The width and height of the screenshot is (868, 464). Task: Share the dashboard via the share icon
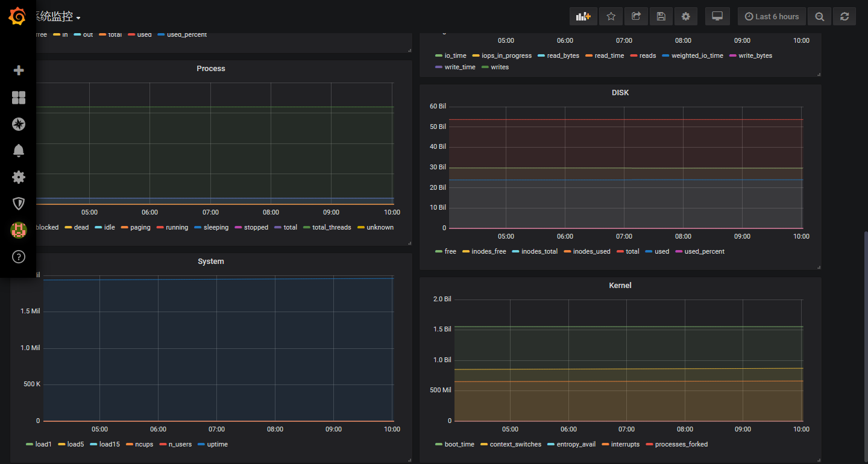tap(636, 16)
